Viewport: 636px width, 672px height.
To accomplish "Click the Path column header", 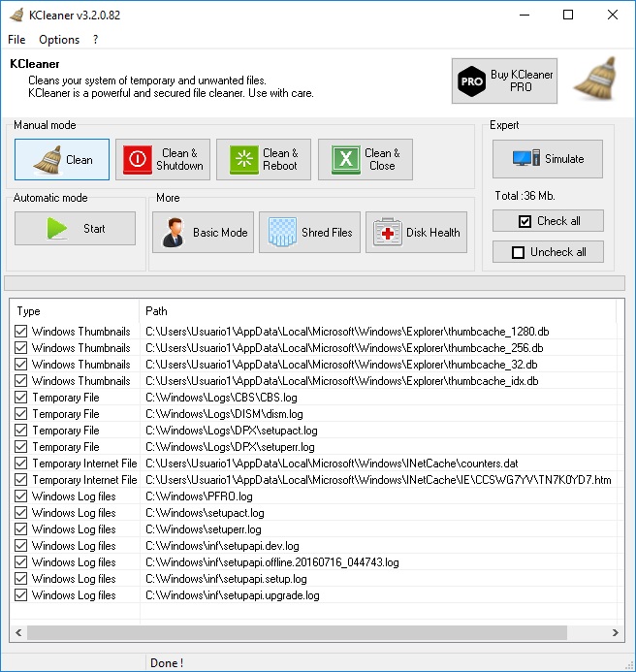I will (377, 311).
